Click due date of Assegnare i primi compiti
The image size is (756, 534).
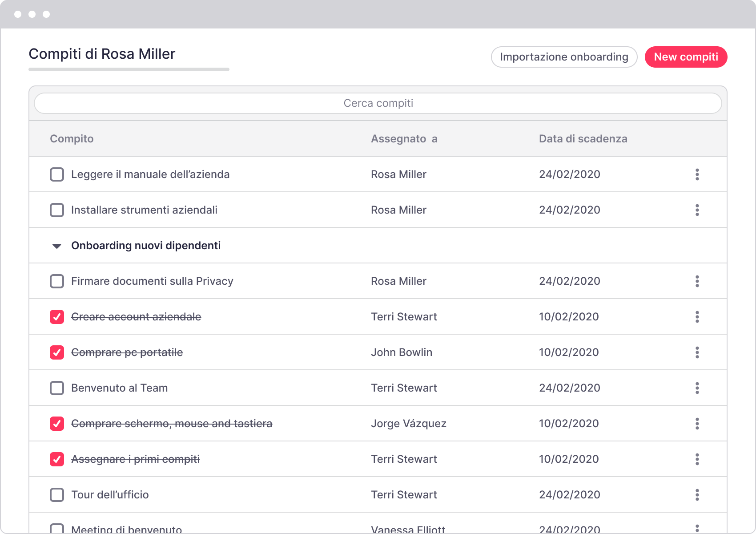coord(569,459)
